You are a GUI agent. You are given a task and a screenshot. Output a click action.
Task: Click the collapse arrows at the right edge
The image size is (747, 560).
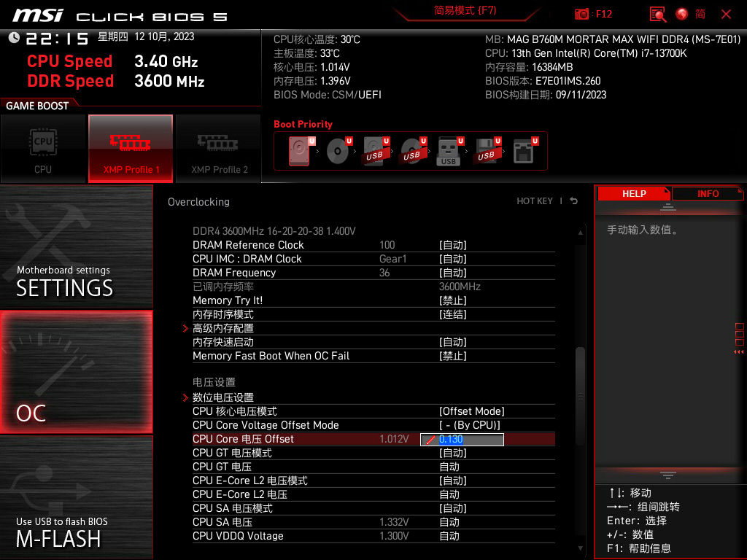(x=739, y=352)
